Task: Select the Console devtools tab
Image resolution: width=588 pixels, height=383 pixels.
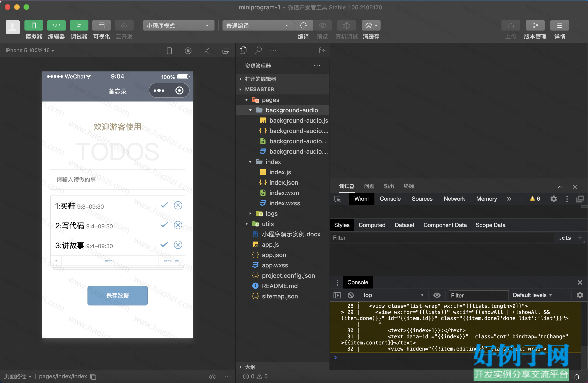Action: (390, 199)
